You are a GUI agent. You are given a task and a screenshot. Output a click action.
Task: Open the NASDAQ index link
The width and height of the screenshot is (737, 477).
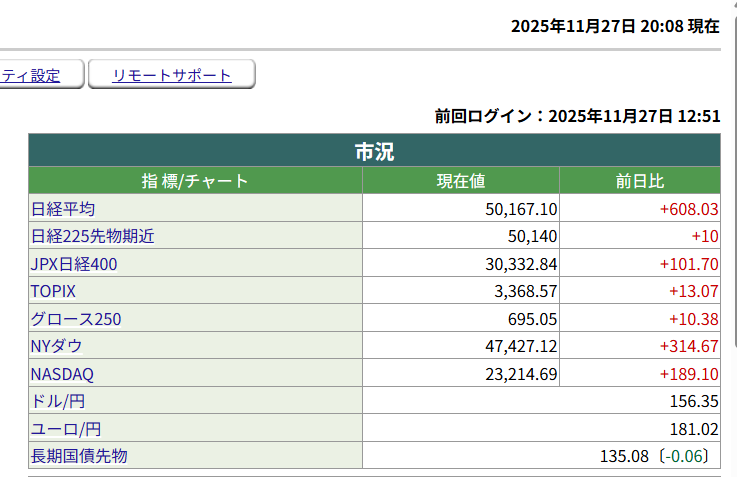[63, 374]
